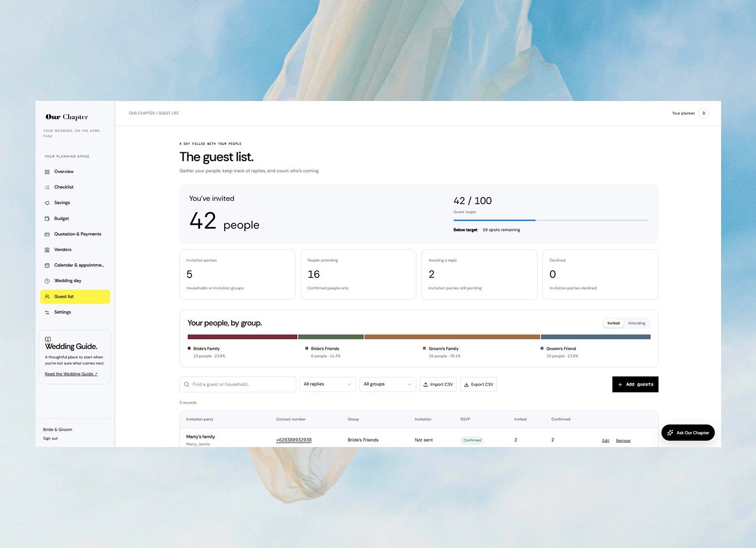Click Sign out in sidebar

(50, 438)
